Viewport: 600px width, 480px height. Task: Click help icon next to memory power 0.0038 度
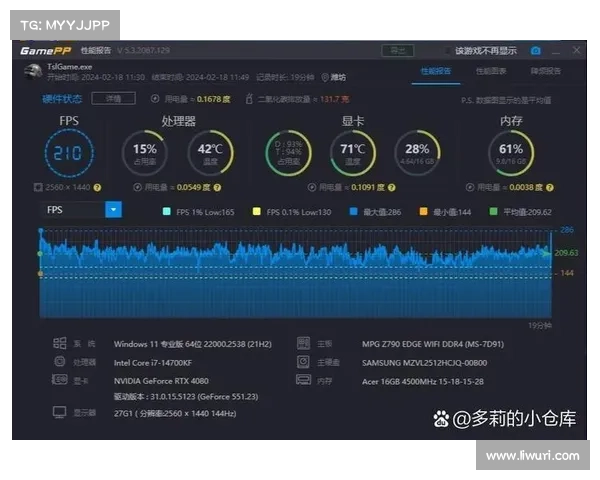[550, 188]
